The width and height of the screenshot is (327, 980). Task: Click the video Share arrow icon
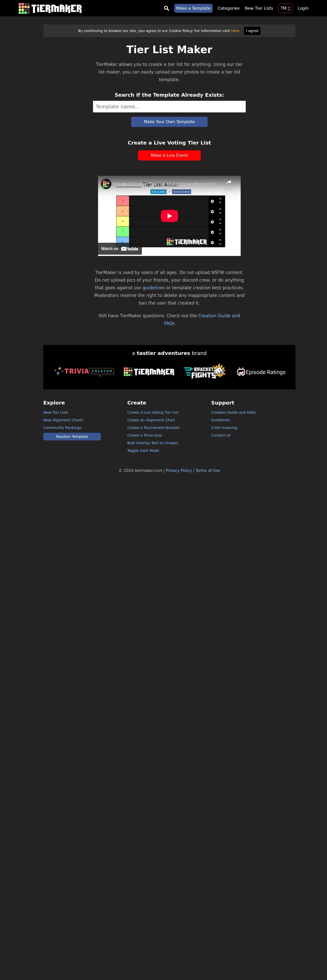[229, 182]
